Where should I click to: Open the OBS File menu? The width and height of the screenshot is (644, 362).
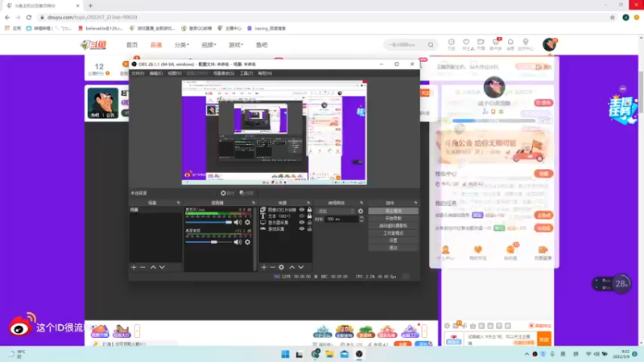pyautogui.click(x=138, y=73)
